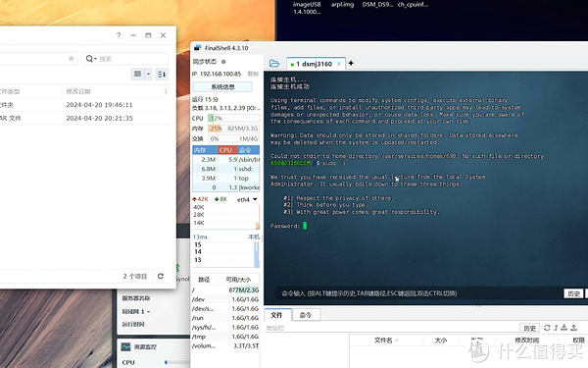Screen dimensions: 588x368
Task: Click the 13ms latency label
Action: pos(200,237)
